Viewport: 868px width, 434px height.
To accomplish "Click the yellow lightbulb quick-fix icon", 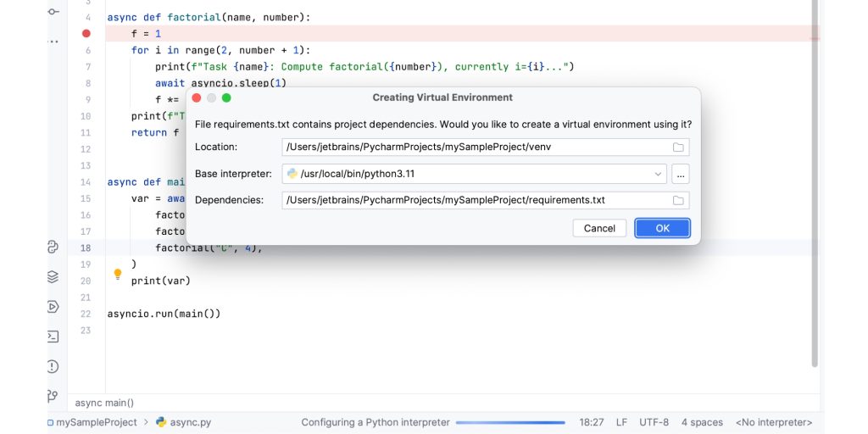I will click(x=118, y=275).
